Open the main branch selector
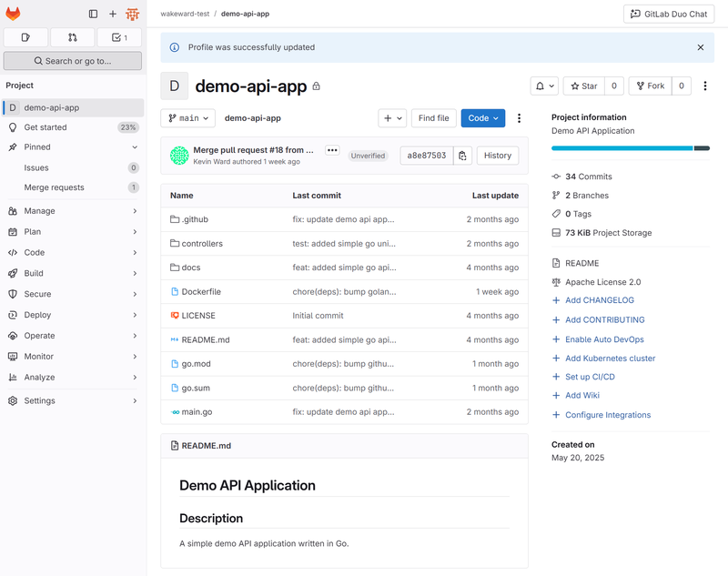 point(188,118)
